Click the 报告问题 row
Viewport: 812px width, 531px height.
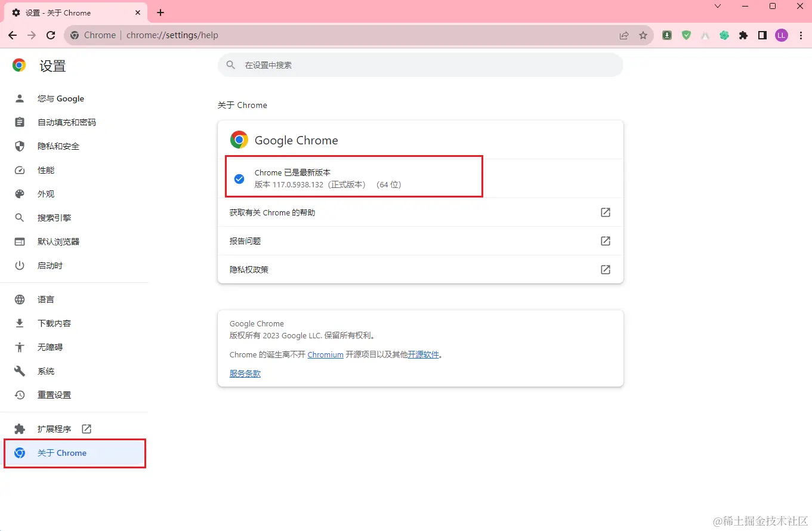420,241
